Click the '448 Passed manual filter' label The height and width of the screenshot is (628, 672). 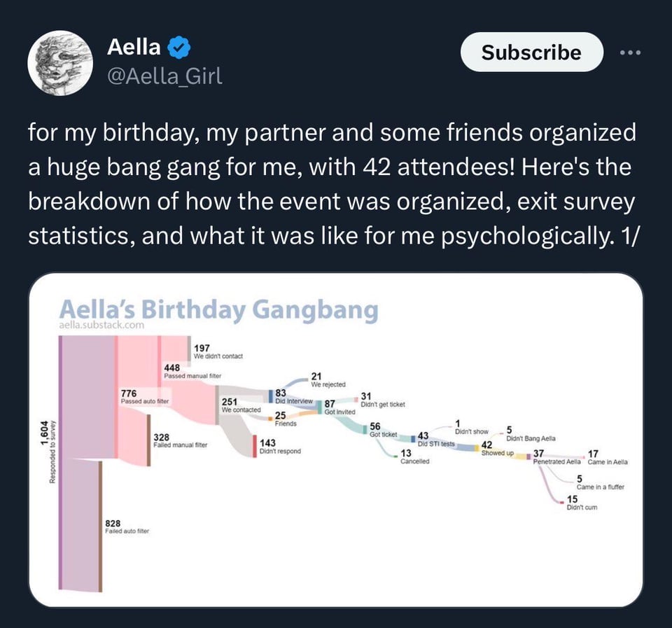tap(192, 371)
